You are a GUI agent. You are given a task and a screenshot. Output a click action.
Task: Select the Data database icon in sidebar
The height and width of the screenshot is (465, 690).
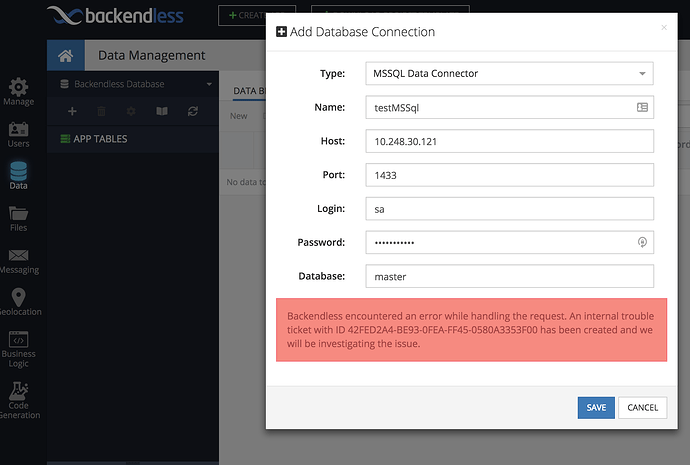click(18, 171)
